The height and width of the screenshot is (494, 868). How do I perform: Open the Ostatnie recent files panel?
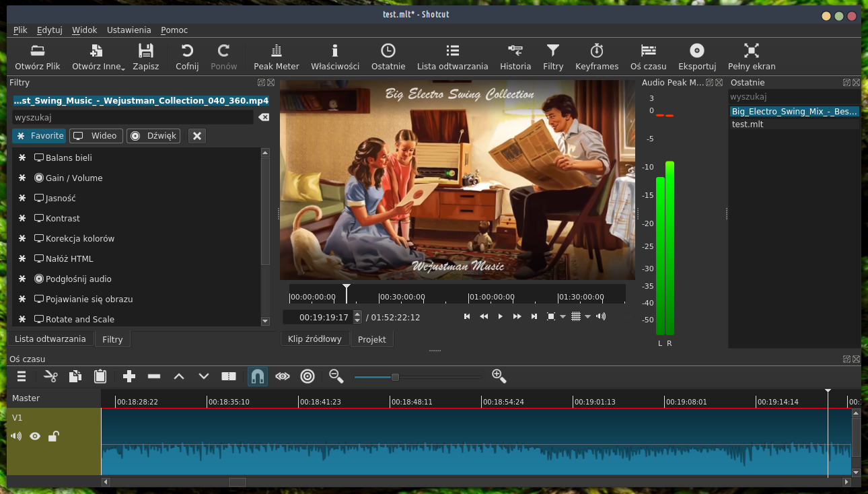[x=388, y=57]
